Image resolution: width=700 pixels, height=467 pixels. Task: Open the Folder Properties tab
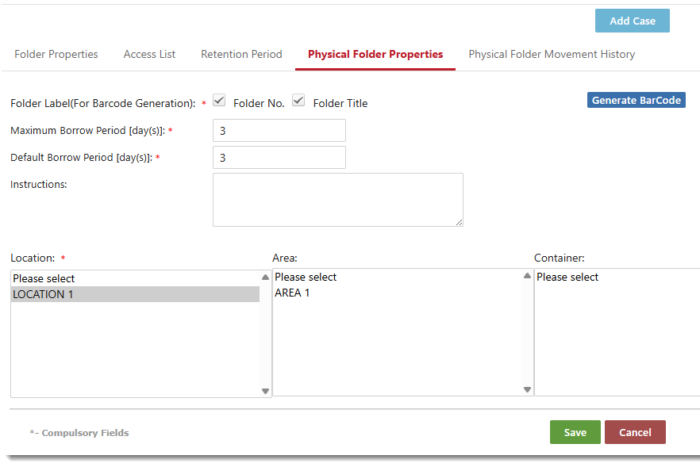point(56,54)
